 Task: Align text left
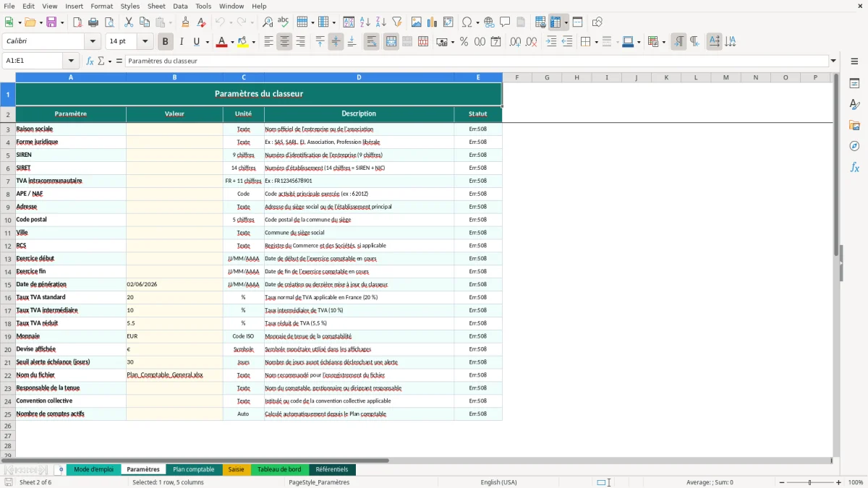click(x=269, y=42)
